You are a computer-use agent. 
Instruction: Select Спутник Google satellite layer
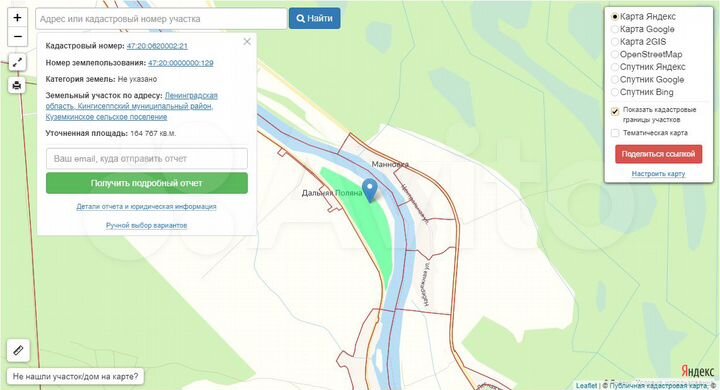click(615, 79)
